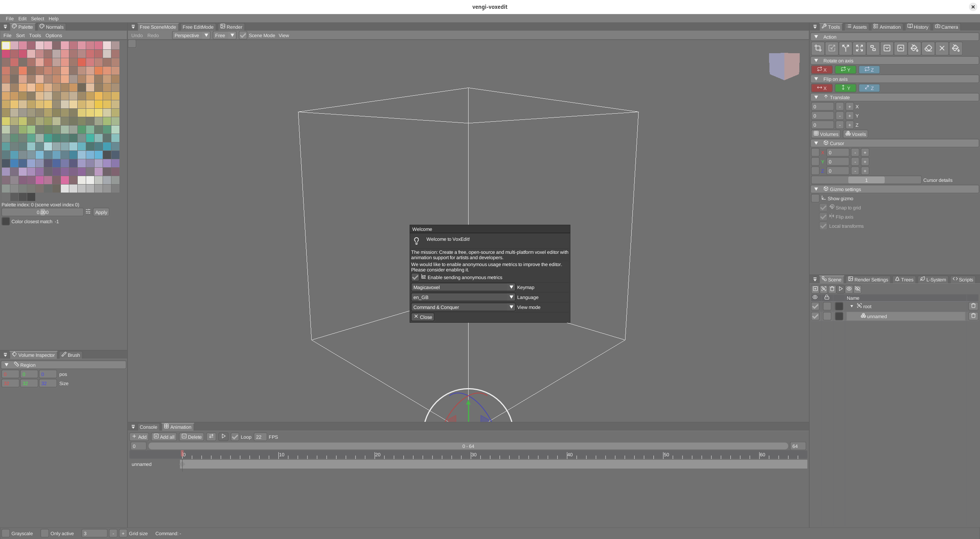Click the Delete keyframe button
Screen dimensions: 980x539
coord(191,437)
